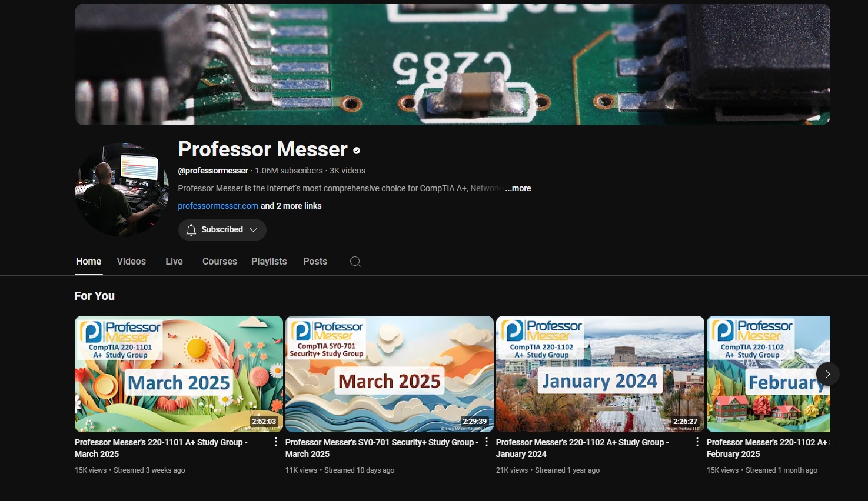Click the @professormesser handle

(x=213, y=171)
